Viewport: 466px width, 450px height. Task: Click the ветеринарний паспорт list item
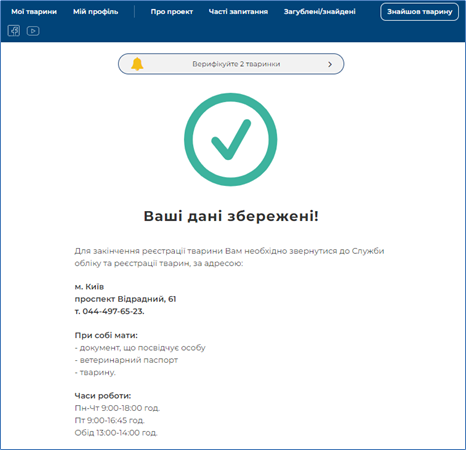(126, 360)
